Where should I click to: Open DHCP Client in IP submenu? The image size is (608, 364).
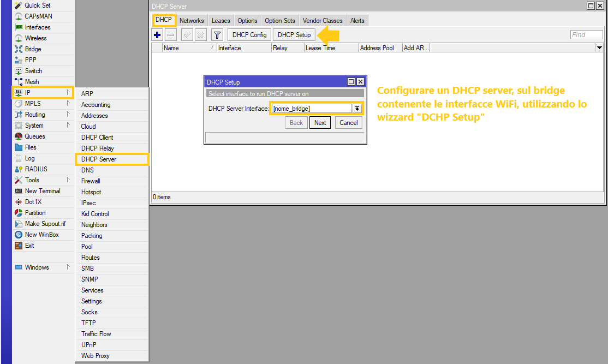(112, 137)
